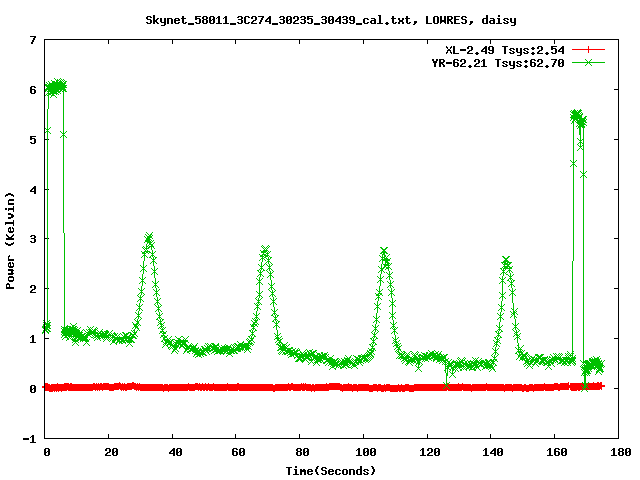Screen dimensions: 640x480
Task: Click y-axis tick label 5
Action: (33, 140)
